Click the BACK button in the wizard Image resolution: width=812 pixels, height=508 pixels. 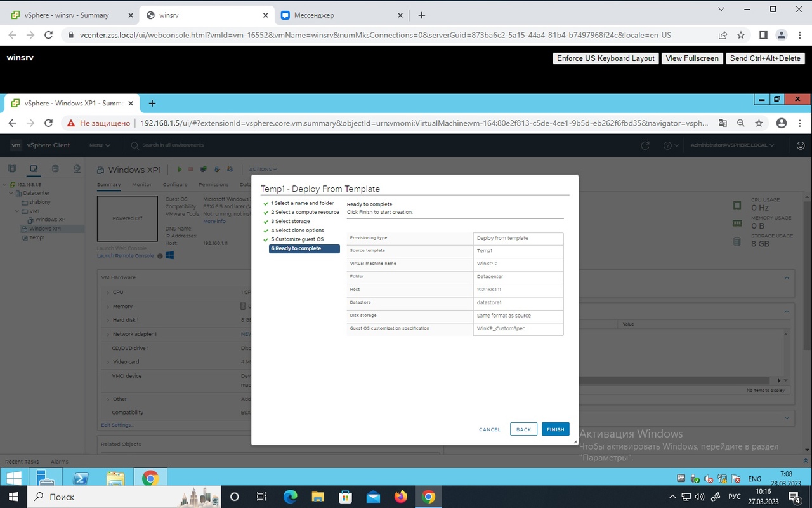click(x=523, y=429)
